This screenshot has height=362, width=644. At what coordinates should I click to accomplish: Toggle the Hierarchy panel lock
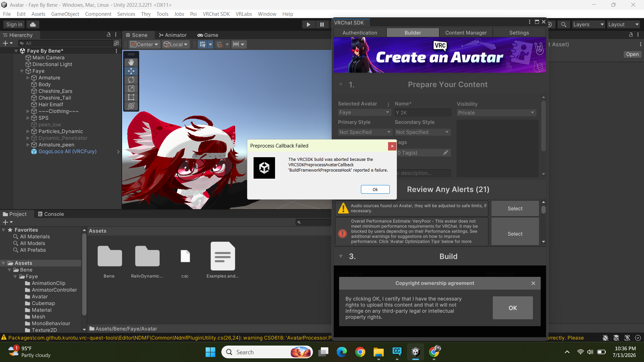(x=108, y=35)
